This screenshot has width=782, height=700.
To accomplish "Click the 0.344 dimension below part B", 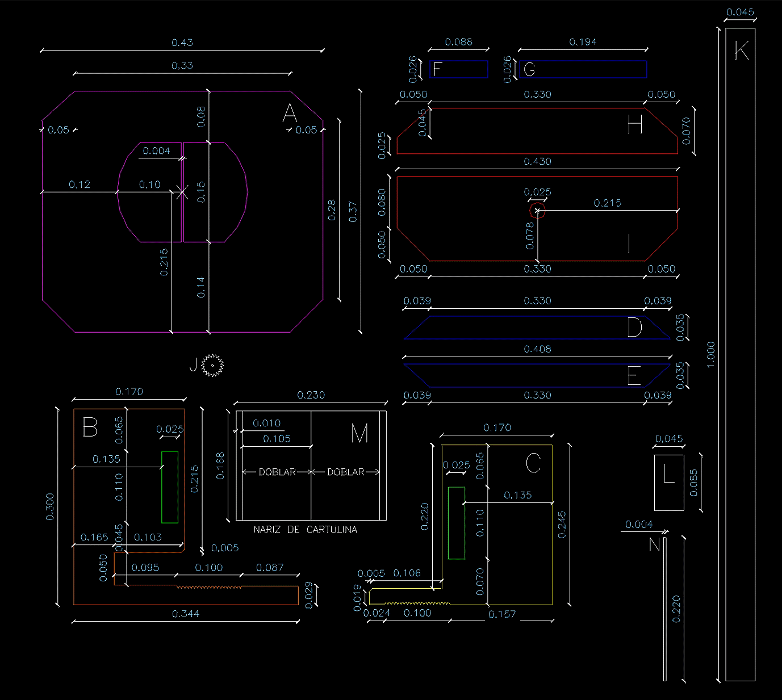I will 186,614.
